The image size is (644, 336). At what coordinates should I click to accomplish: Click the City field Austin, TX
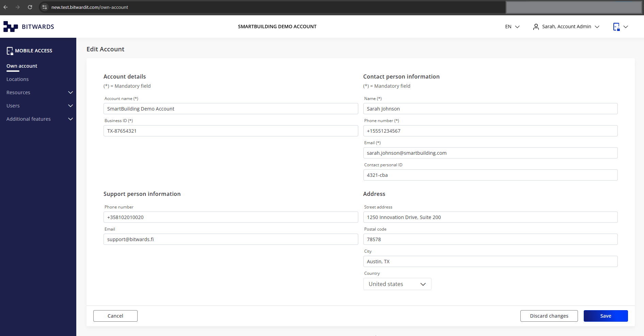pyautogui.click(x=490, y=262)
